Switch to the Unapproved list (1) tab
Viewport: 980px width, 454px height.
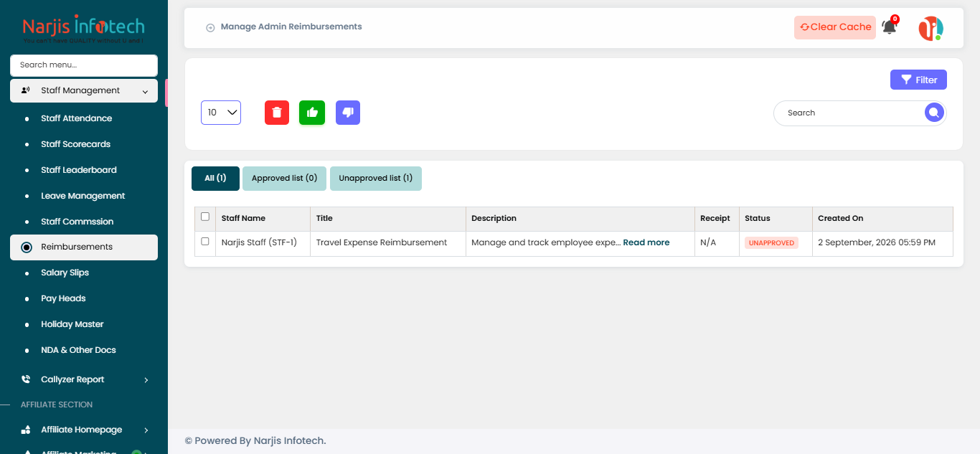coord(376,179)
